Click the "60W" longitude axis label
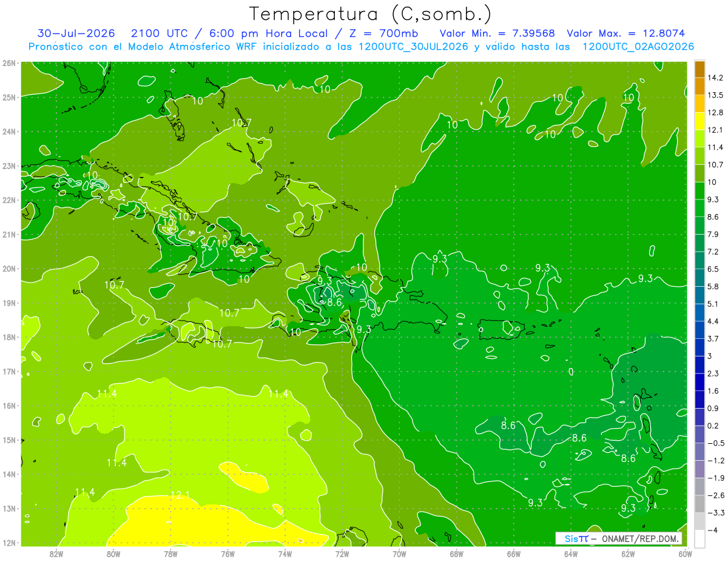The image size is (728, 562). click(686, 554)
